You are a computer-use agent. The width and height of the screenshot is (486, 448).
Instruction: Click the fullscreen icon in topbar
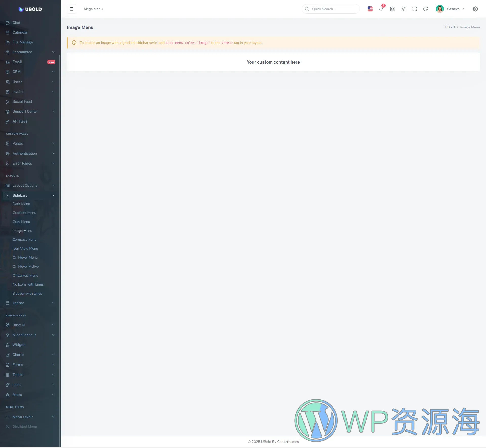click(414, 9)
